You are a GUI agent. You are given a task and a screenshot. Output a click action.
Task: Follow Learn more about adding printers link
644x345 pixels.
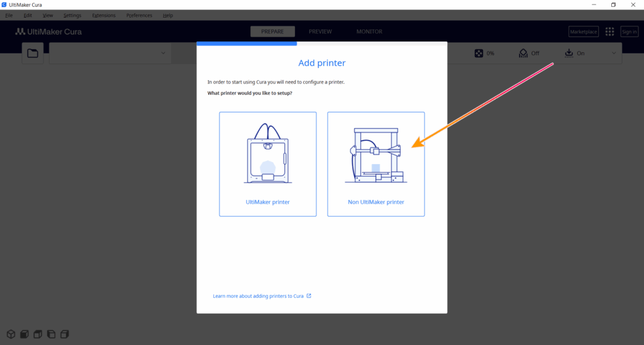pyautogui.click(x=258, y=296)
